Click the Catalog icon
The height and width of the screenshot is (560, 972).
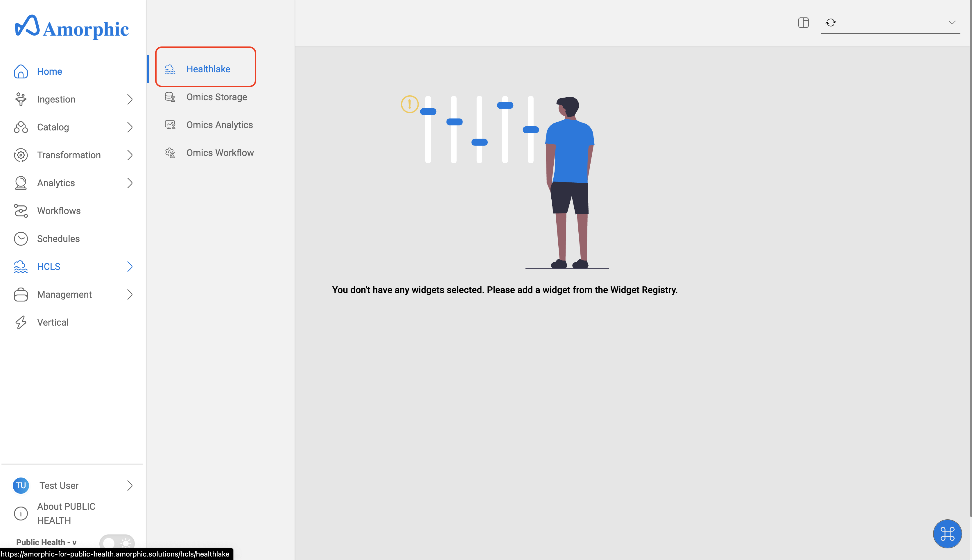point(21,127)
